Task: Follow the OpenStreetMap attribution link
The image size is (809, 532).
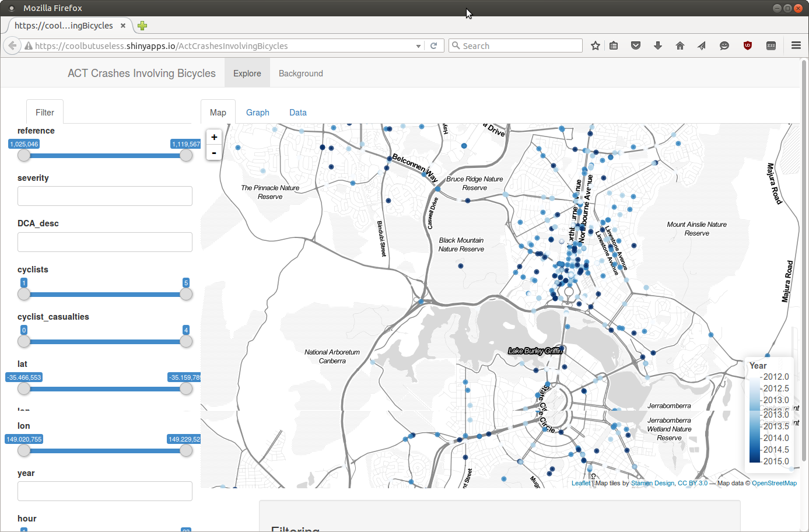Action: 774,483
